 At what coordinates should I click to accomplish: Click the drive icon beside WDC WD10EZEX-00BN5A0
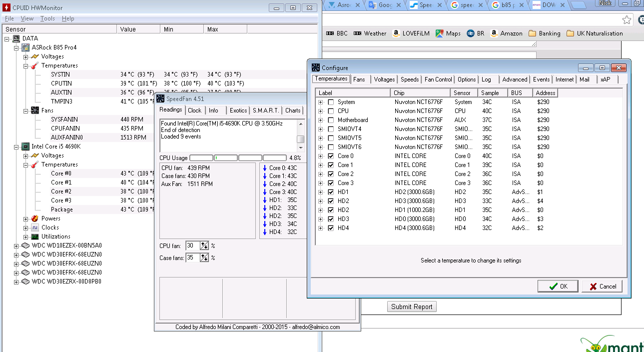tap(26, 245)
